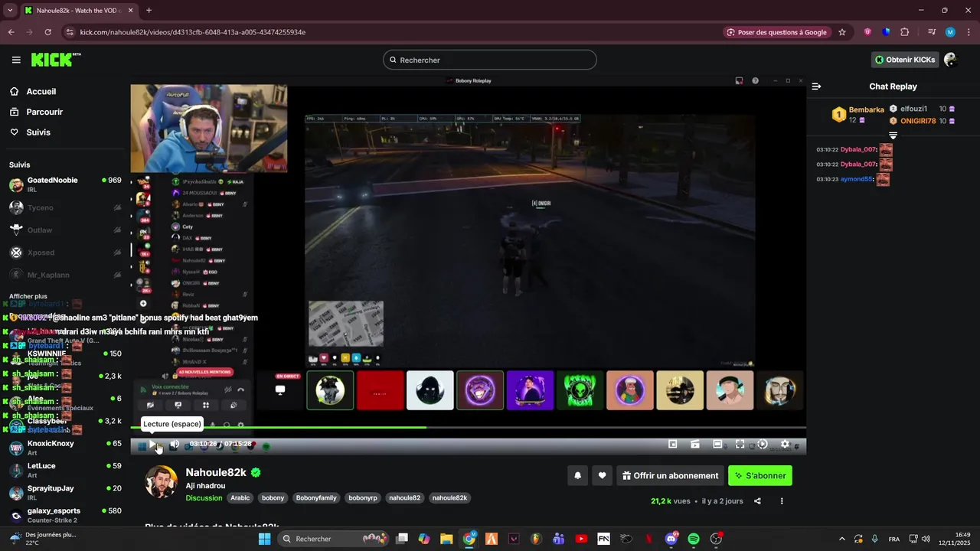Expand the chat leaderboard handle
Image resolution: width=980 pixels, height=551 pixels.
pos(893,135)
